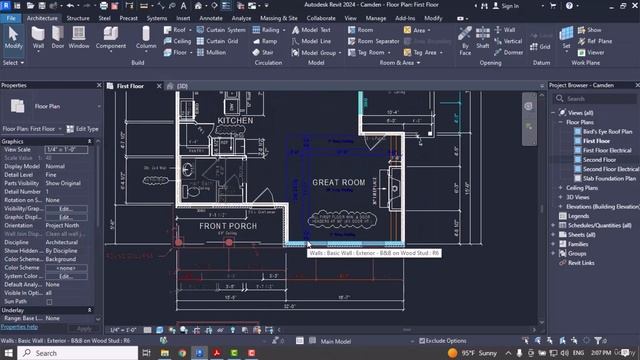Place a Room with Room tool
This screenshot has width=640, height=360.
click(360, 30)
